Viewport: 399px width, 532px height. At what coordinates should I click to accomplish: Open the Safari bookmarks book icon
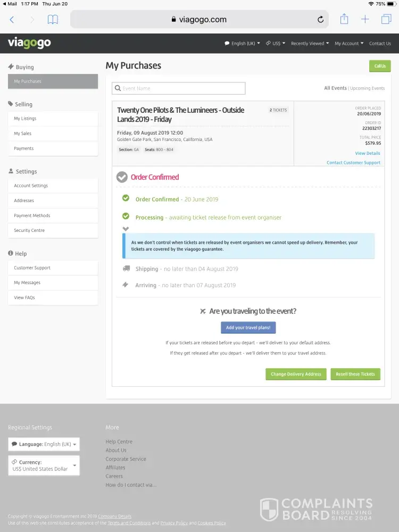[53, 20]
